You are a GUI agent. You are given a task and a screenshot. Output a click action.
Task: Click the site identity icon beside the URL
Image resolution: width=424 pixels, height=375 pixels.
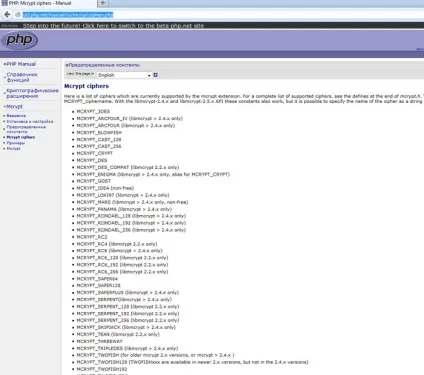[18, 15]
